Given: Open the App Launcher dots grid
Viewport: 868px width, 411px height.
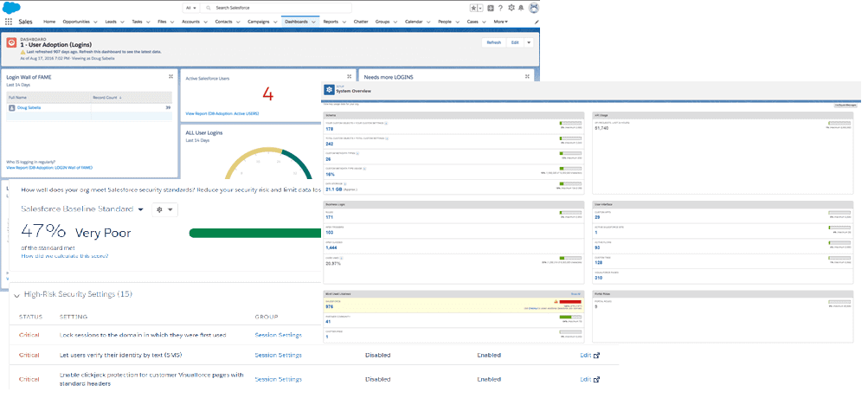Looking at the screenshot, I should pos(9,22).
